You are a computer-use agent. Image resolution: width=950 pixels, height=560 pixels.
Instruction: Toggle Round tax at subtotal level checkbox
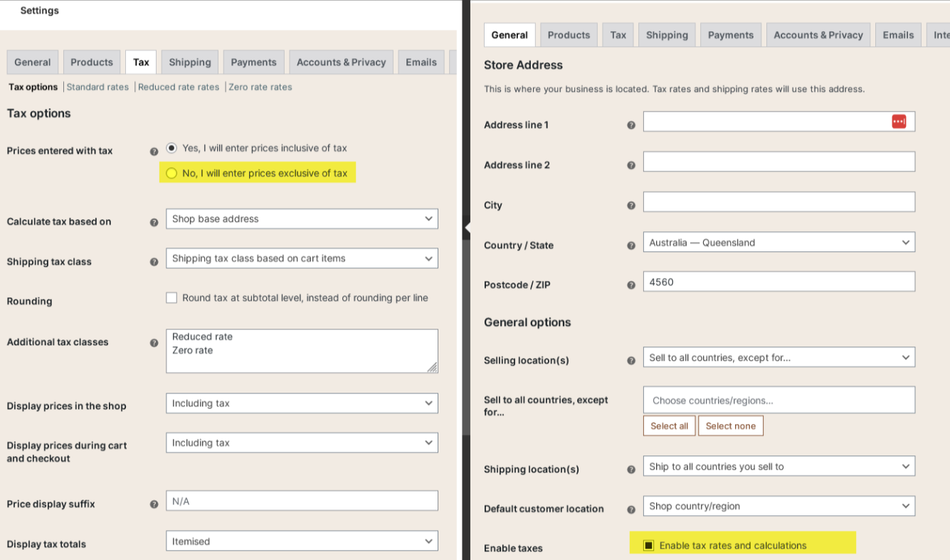[x=171, y=298]
